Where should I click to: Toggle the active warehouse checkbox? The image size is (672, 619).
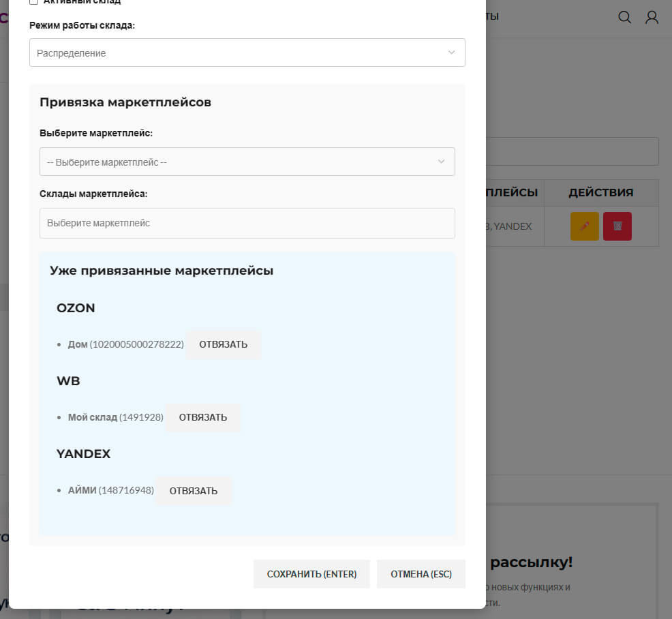click(34, 1)
